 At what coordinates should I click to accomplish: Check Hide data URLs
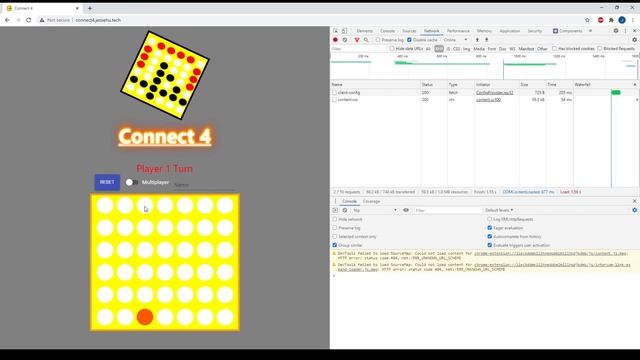coord(392,49)
